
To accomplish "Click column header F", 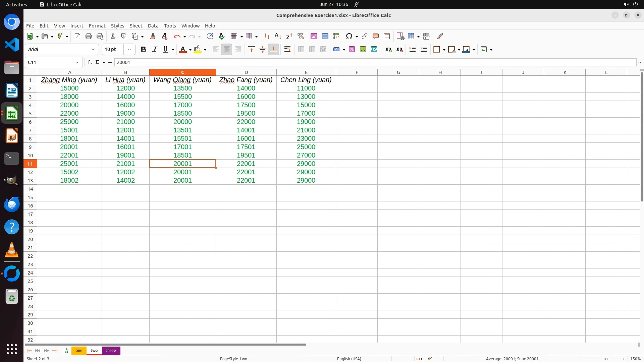I will point(357,72).
